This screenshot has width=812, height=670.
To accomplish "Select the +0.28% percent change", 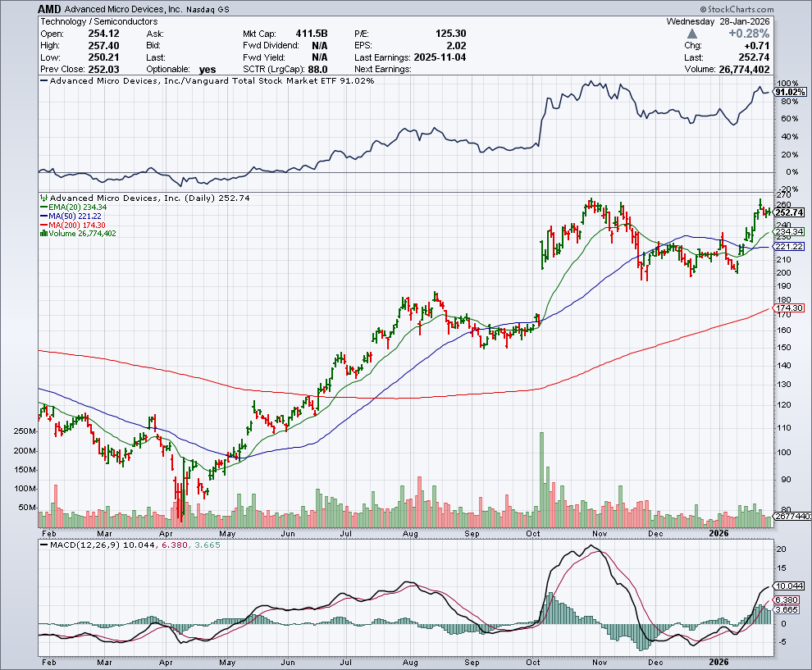I will [x=749, y=34].
